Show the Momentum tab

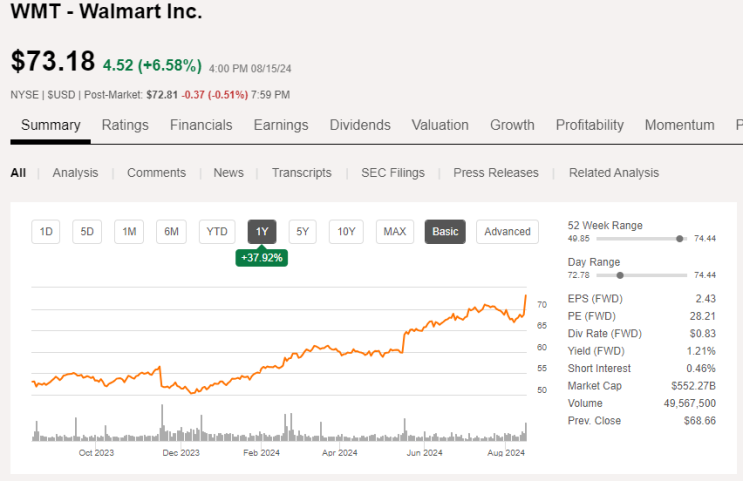[x=679, y=125]
